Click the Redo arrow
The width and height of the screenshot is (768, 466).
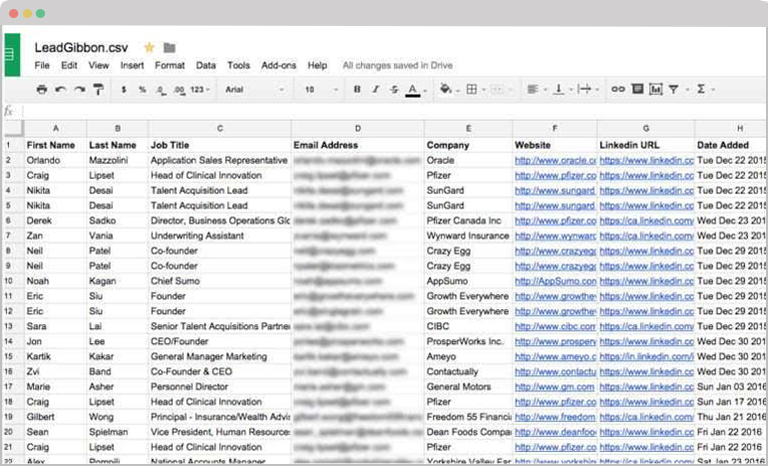tap(79, 89)
